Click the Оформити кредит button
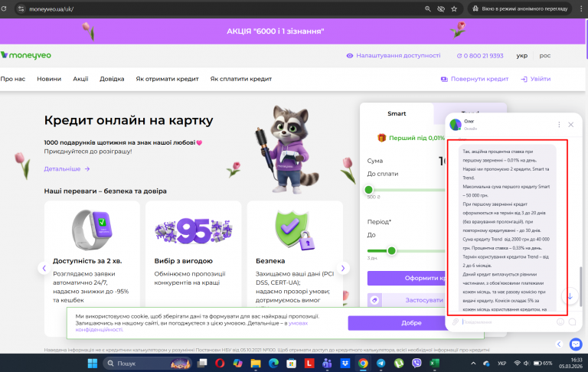The width and height of the screenshot is (588, 372). (407, 279)
